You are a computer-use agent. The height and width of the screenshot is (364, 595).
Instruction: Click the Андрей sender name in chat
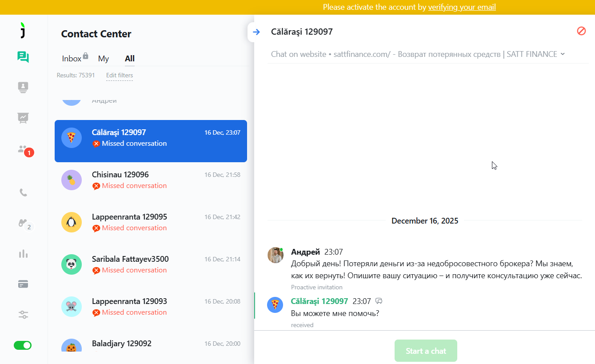pos(305,252)
